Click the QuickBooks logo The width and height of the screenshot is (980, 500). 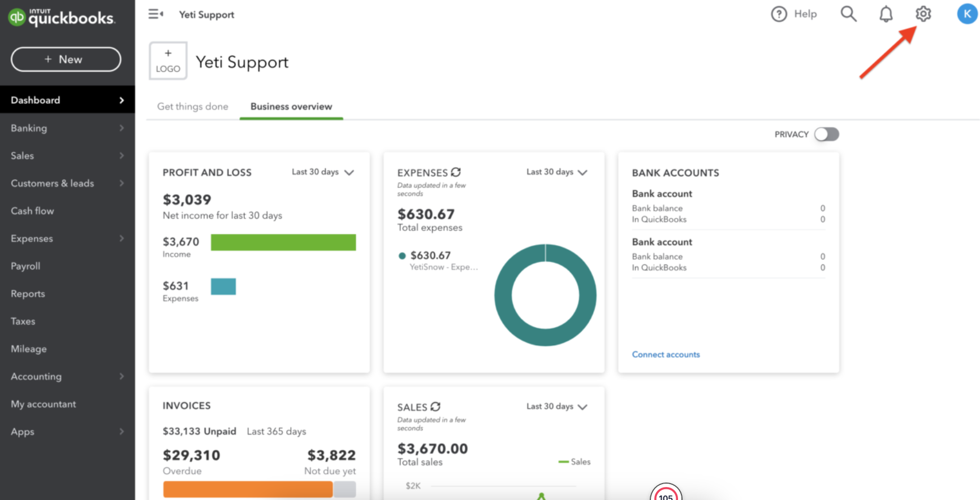61,17
